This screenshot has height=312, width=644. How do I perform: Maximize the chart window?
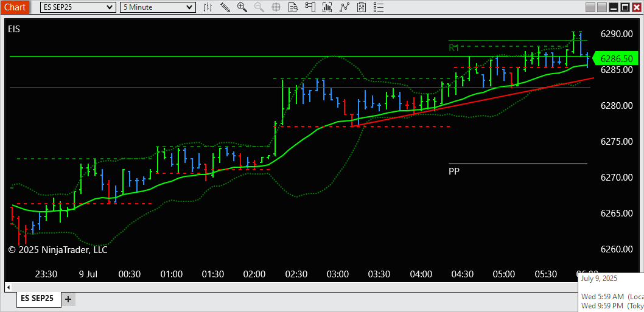(625, 7)
